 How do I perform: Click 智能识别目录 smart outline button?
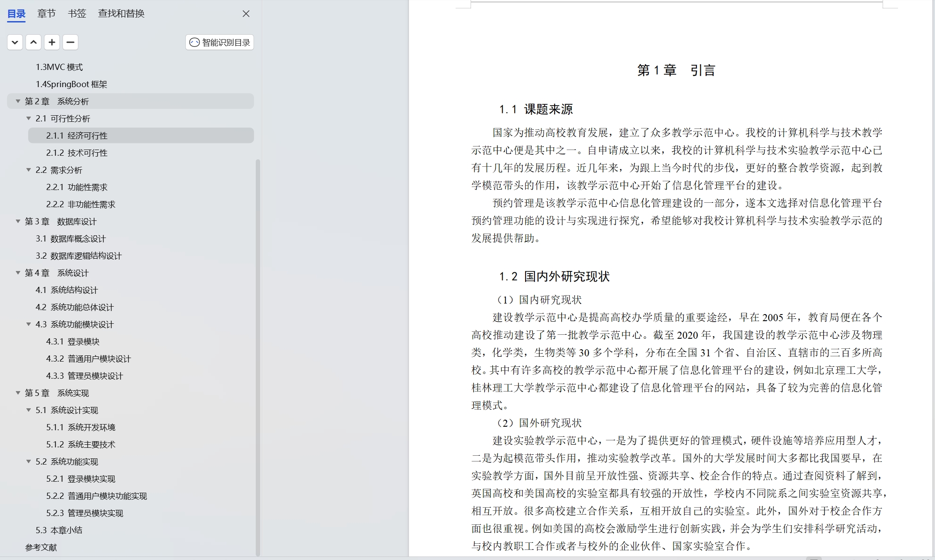point(220,42)
